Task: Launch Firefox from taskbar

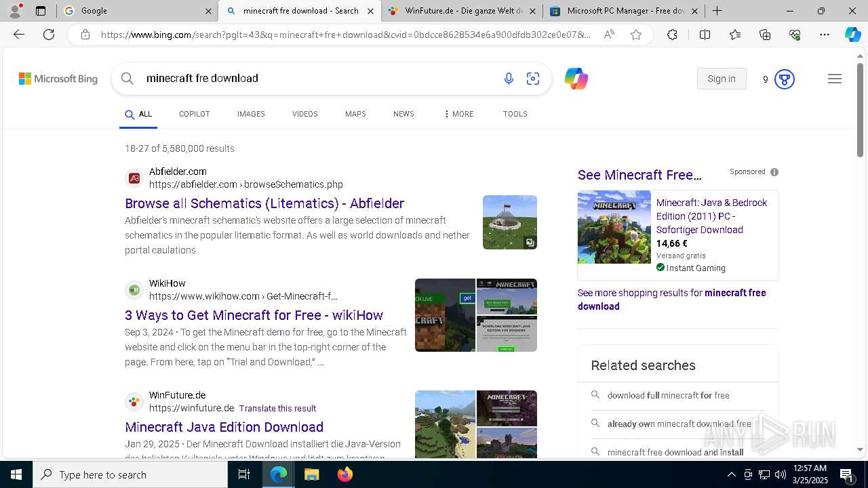Action: pos(345,474)
